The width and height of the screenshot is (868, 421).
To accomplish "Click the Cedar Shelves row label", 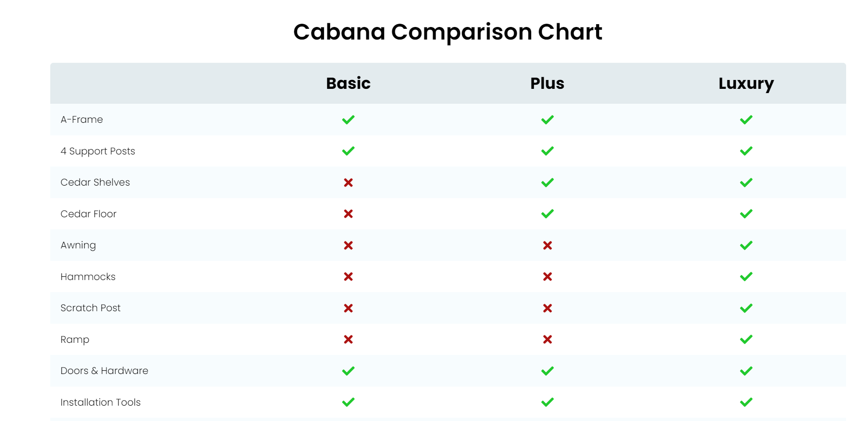I will click(95, 182).
